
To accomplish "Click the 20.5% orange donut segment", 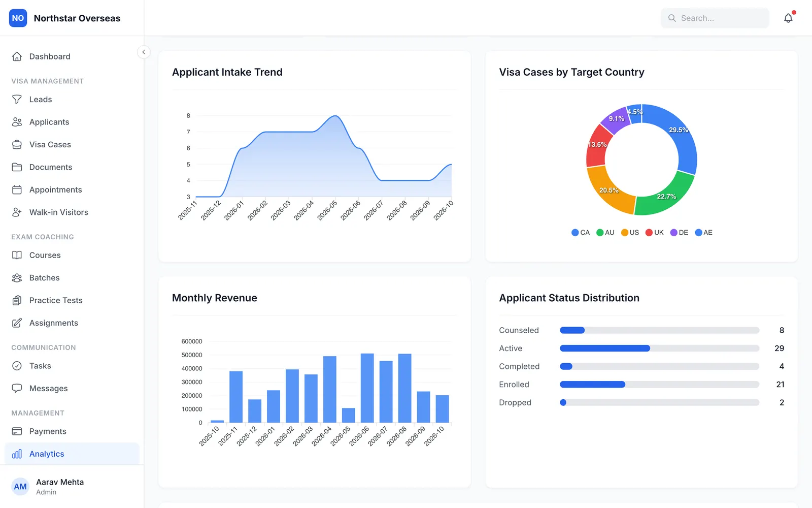I will pyautogui.click(x=607, y=192).
